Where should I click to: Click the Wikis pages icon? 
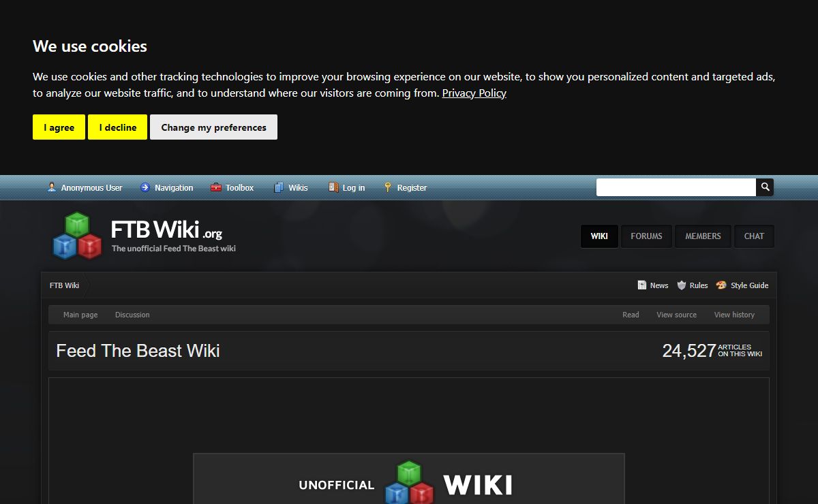[279, 187]
